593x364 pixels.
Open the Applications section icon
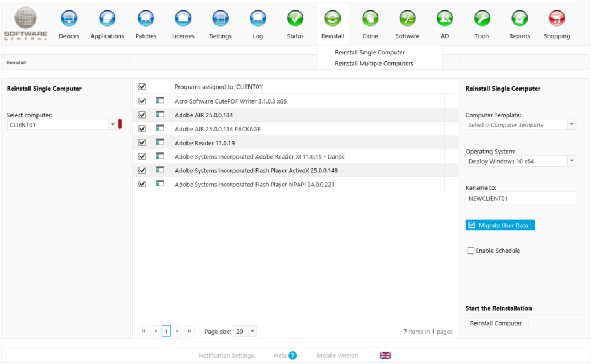pos(107,18)
